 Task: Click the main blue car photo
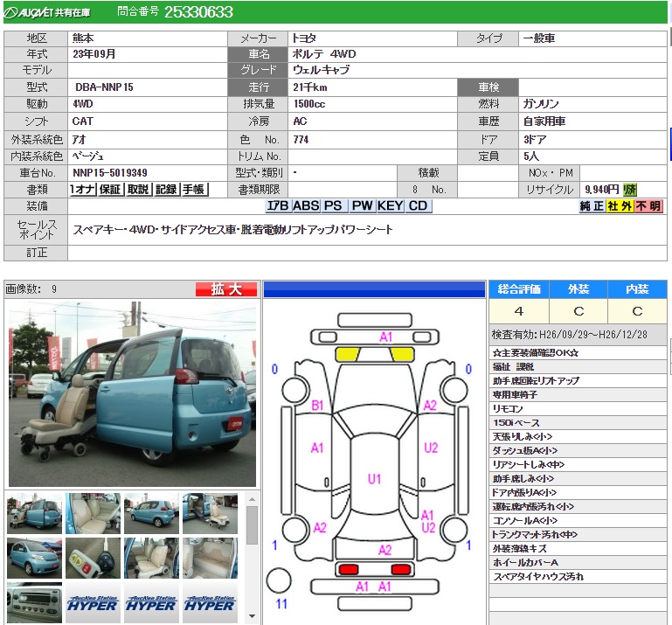[x=132, y=395]
